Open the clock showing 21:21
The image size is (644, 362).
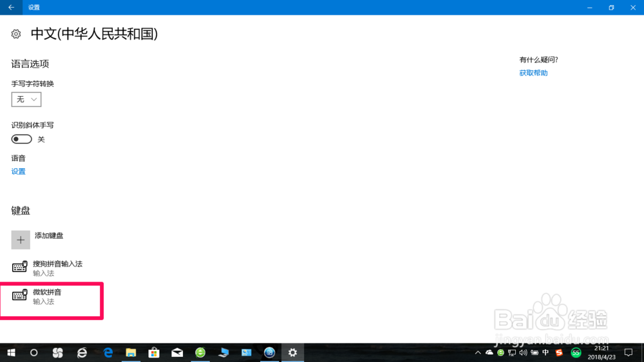pyautogui.click(x=601, y=352)
